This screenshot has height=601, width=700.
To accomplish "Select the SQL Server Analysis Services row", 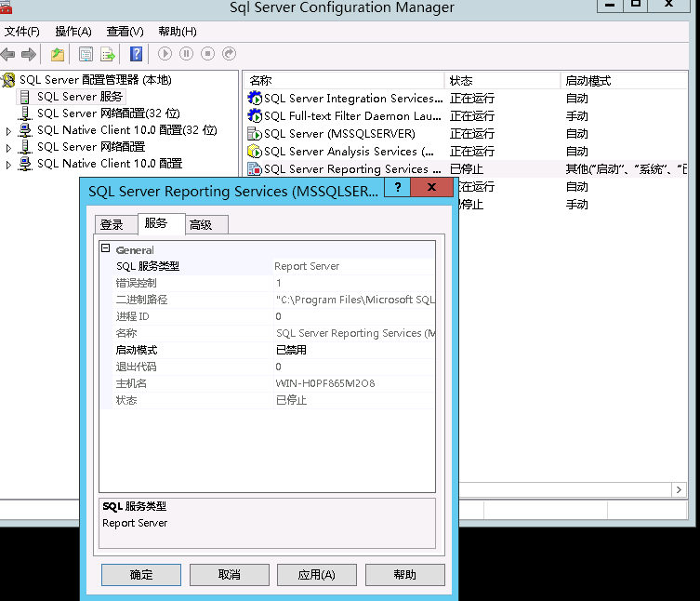I will (467, 152).
